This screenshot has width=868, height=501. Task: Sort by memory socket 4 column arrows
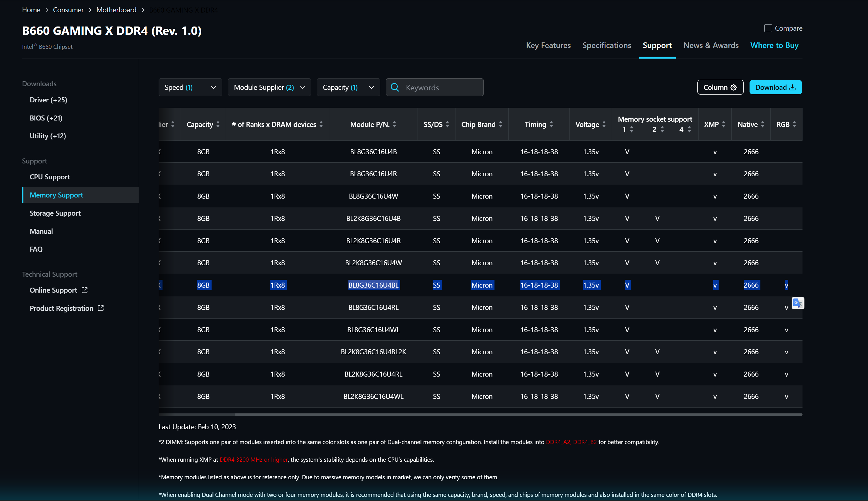pyautogui.click(x=689, y=130)
